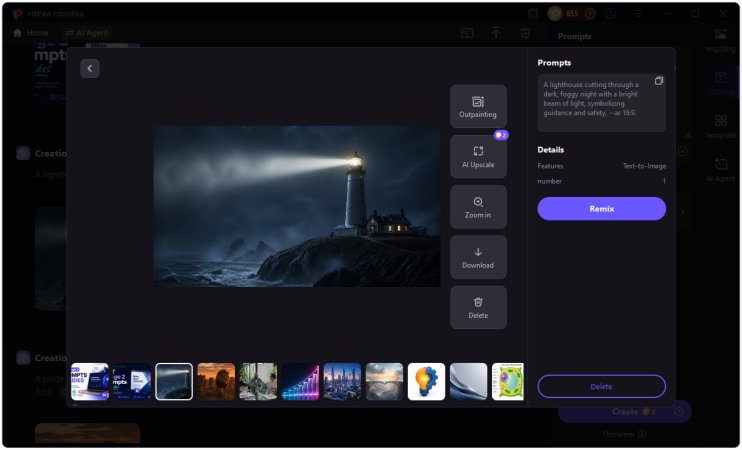Open the lion at sunset thumbnail

pos(216,382)
